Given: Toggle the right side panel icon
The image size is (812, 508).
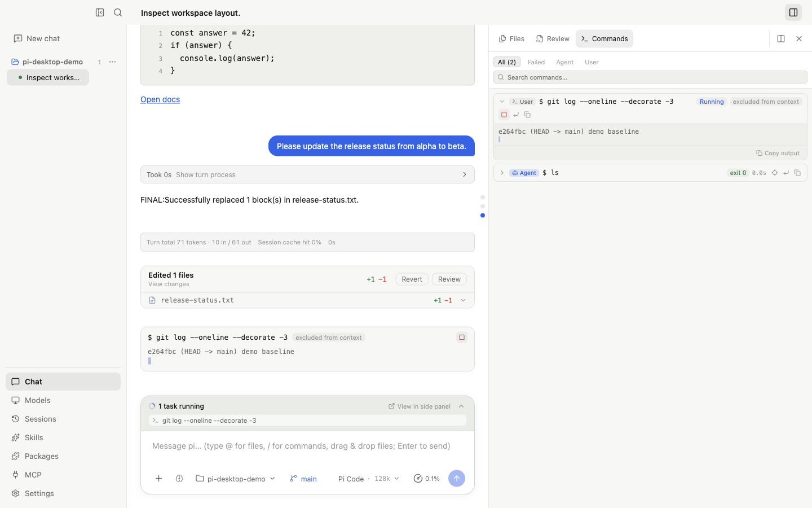Looking at the screenshot, I should 793,12.
